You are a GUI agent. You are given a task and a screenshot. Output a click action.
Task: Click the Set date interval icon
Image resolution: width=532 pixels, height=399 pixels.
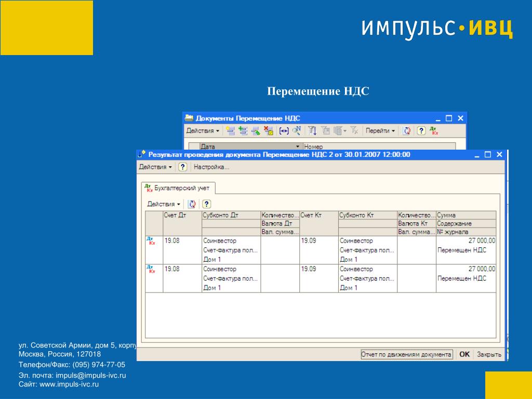284,130
